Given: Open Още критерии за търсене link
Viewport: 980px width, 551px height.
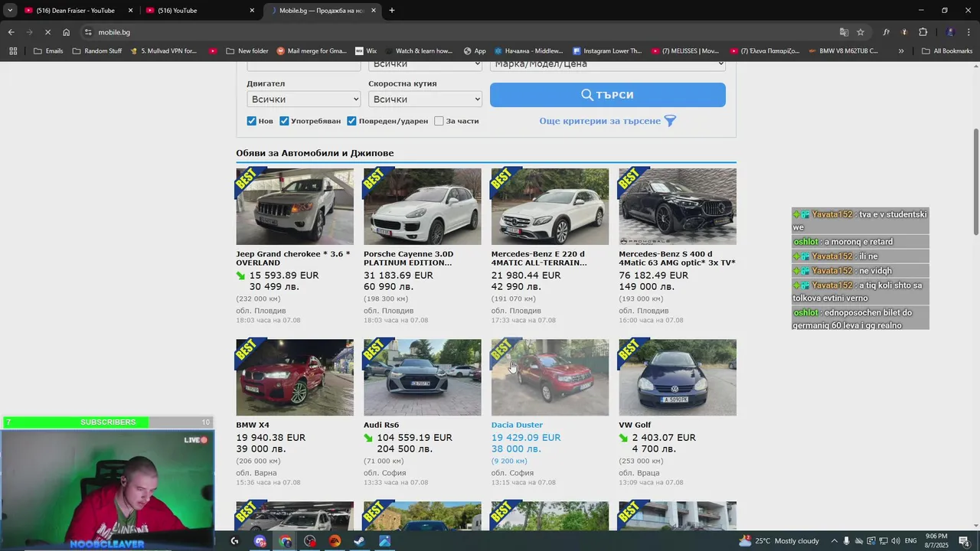Looking at the screenshot, I should click(599, 121).
